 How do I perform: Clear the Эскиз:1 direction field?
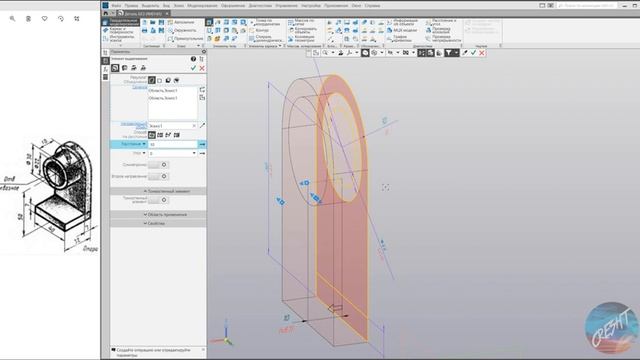point(194,126)
